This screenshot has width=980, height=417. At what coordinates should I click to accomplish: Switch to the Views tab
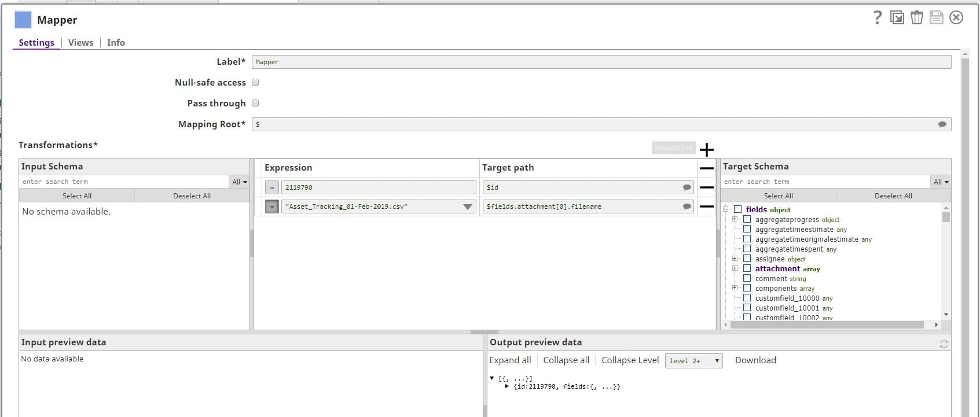pyautogui.click(x=80, y=42)
